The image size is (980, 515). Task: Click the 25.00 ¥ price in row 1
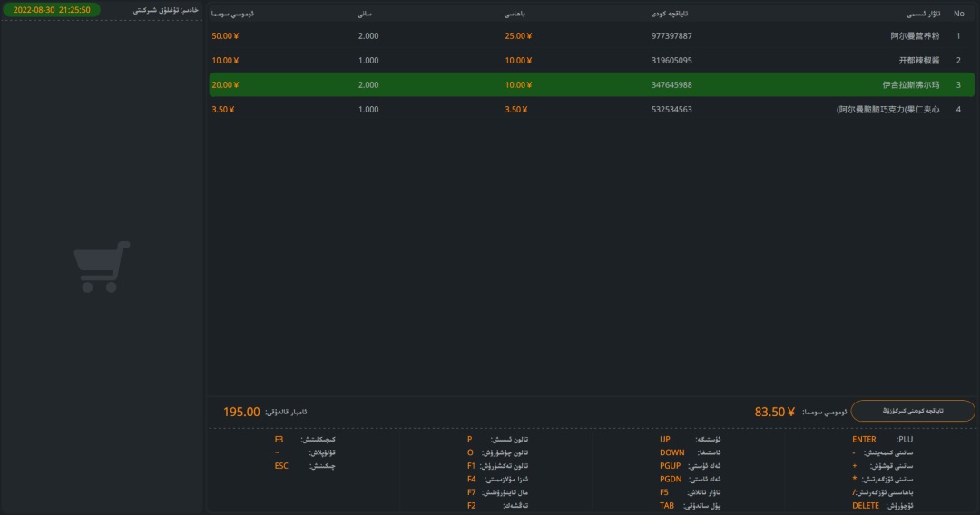pos(518,36)
